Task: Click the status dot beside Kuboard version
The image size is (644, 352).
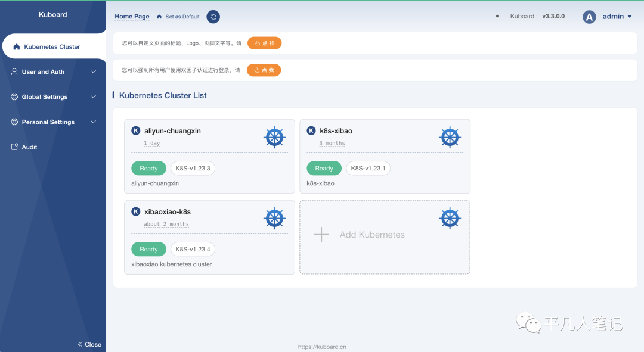Action: pos(497,17)
